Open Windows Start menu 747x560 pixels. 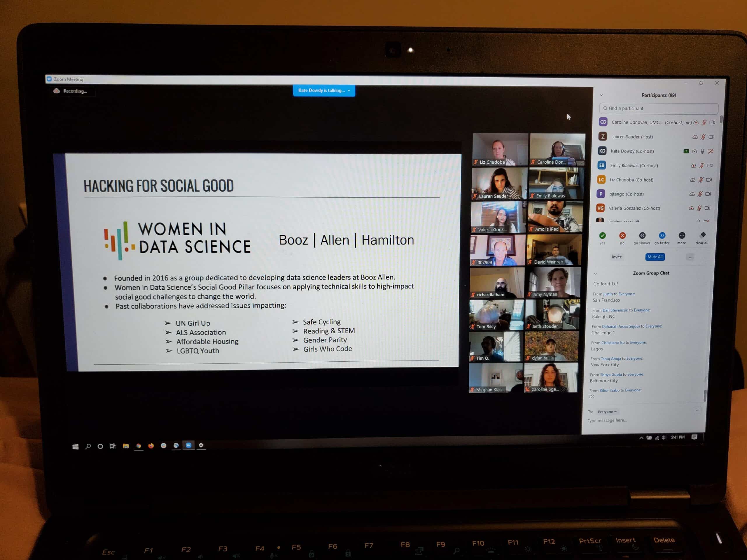76,447
